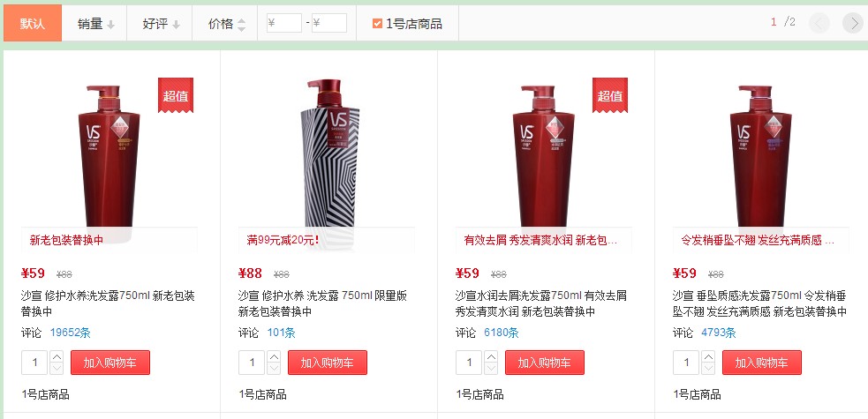Screen dimensions: 868x419
Task: Go to the next results page arrow
Action: point(852,23)
